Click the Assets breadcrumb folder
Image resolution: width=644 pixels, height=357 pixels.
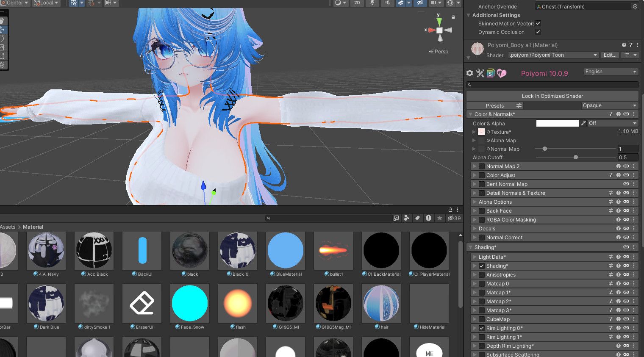8,227
